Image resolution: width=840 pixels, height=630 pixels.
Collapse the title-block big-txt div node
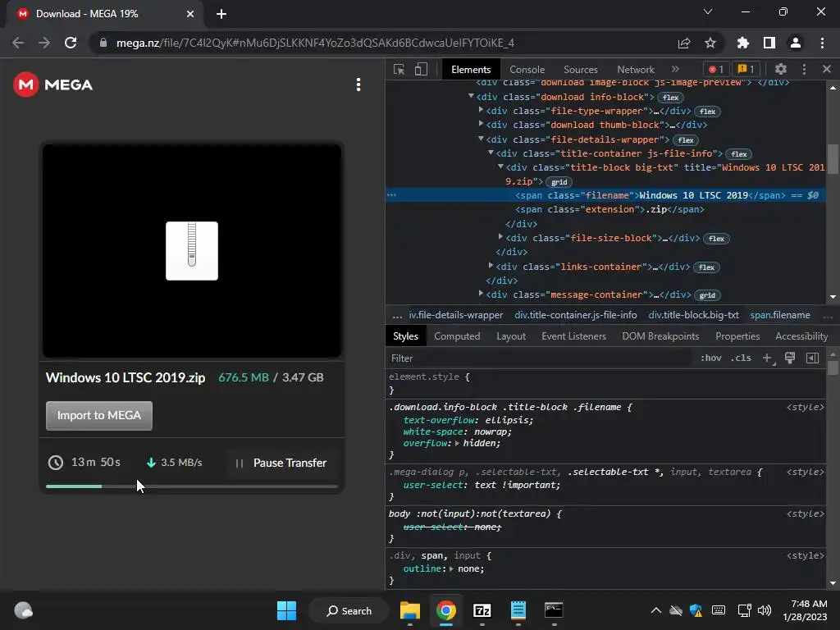pos(501,167)
